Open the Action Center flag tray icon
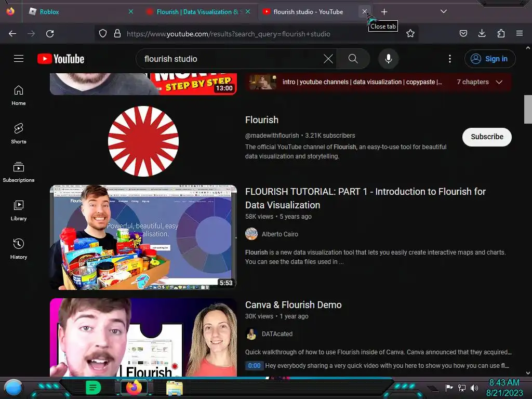The height and width of the screenshot is (399, 532). tap(449, 388)
